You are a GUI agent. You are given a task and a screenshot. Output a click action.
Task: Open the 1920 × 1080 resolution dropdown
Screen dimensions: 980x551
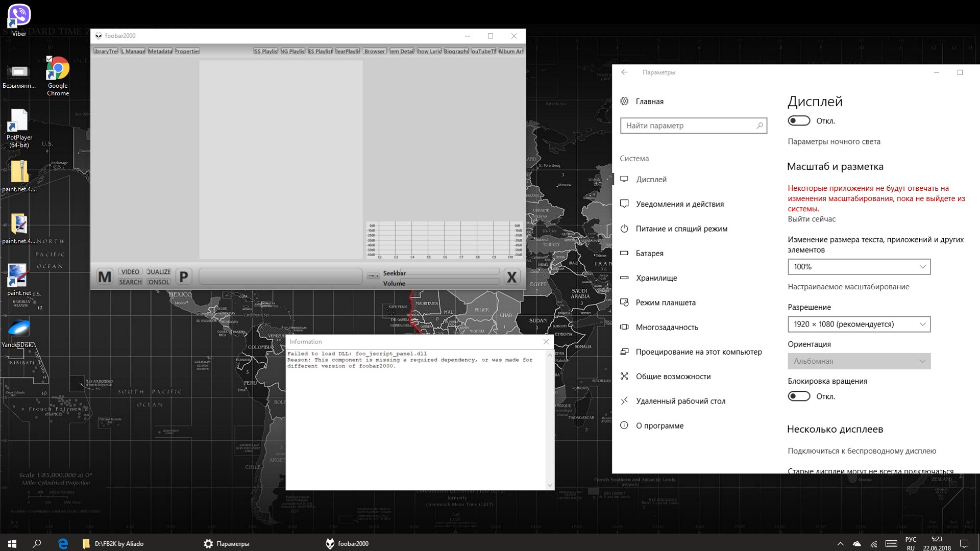point(859,324)
